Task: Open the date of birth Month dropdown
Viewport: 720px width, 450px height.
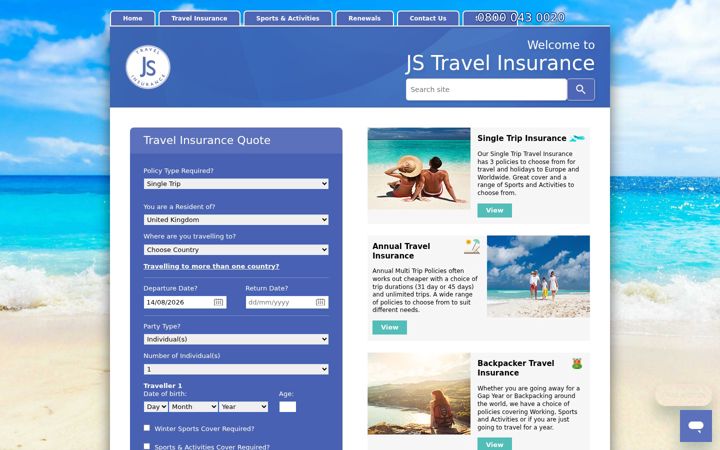Action: 193,407
